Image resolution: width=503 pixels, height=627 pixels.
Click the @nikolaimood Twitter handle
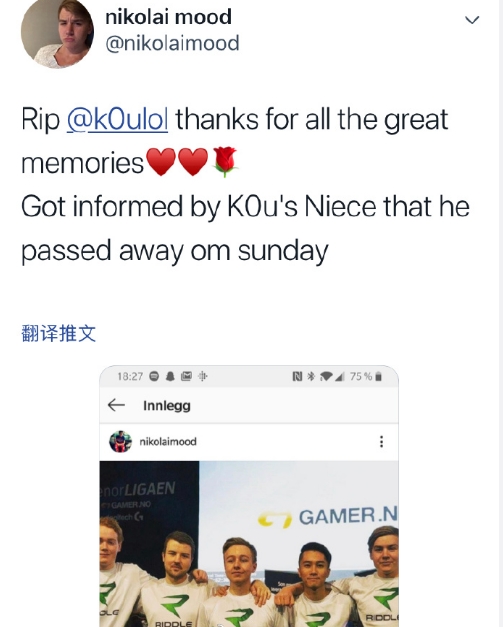[172, 43]
